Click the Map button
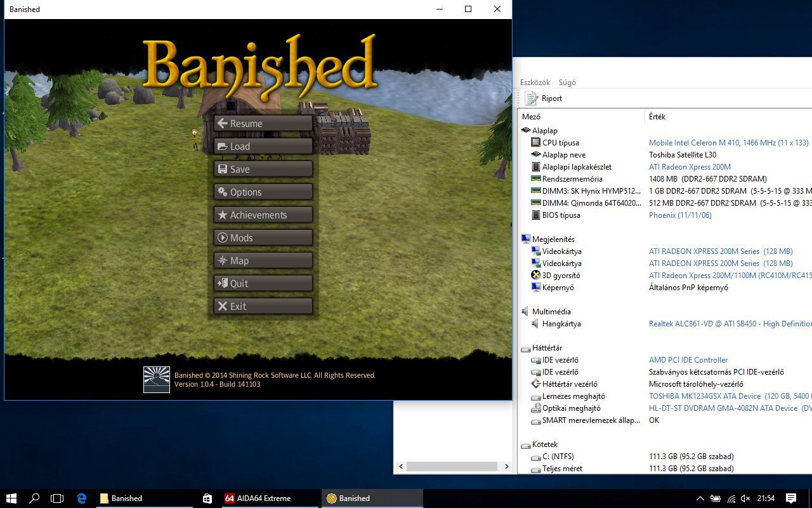This screenshot has width=812, height=508. (263, 260)
